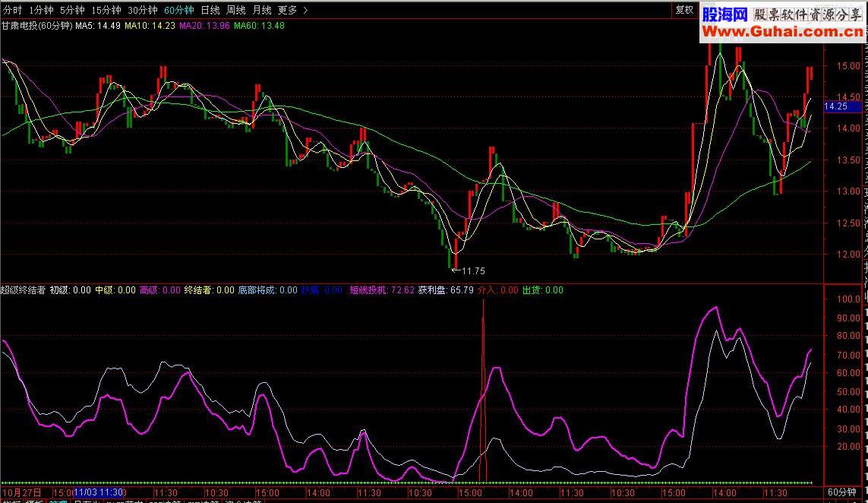Image resolution: width=868 pixels, height=503 pixels.
Task: Click the arrow next to 更多
Action: [x=305, y=10]
